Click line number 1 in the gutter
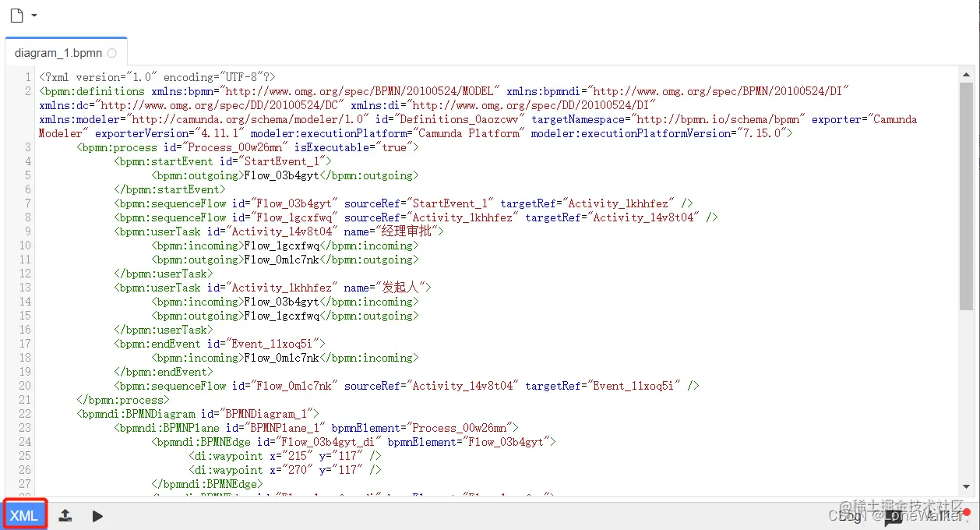The image size is (980, 530). point(28,77)
